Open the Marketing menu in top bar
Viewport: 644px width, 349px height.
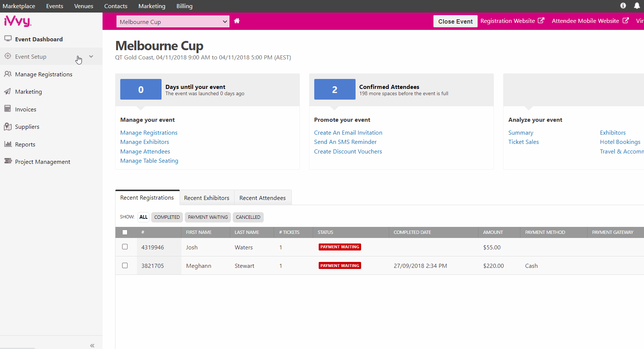[152, 6]
